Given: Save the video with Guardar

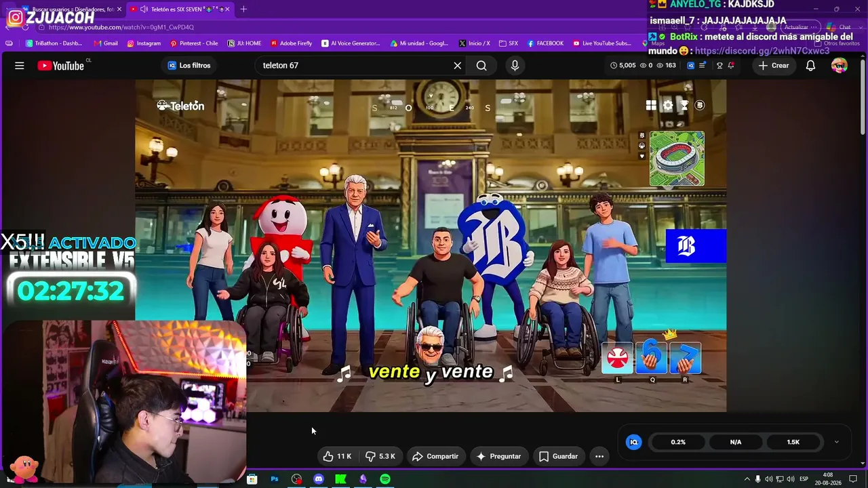Looking at the screenshot, I should (558, 456).
